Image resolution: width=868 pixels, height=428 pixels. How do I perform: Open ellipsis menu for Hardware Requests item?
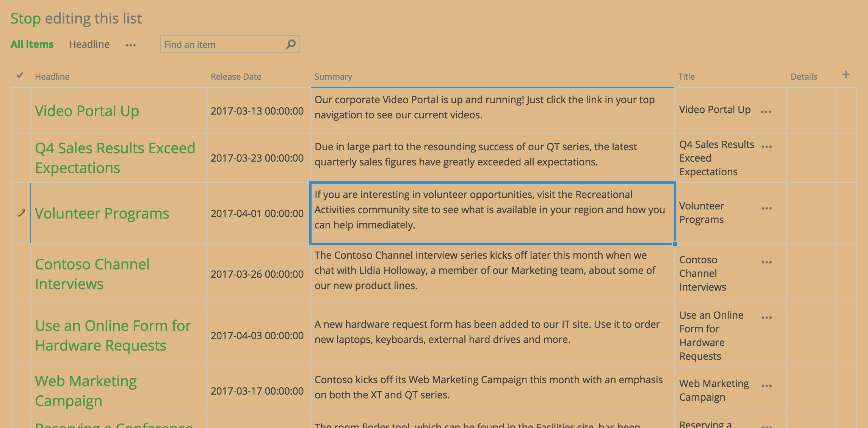click(766, 318)
